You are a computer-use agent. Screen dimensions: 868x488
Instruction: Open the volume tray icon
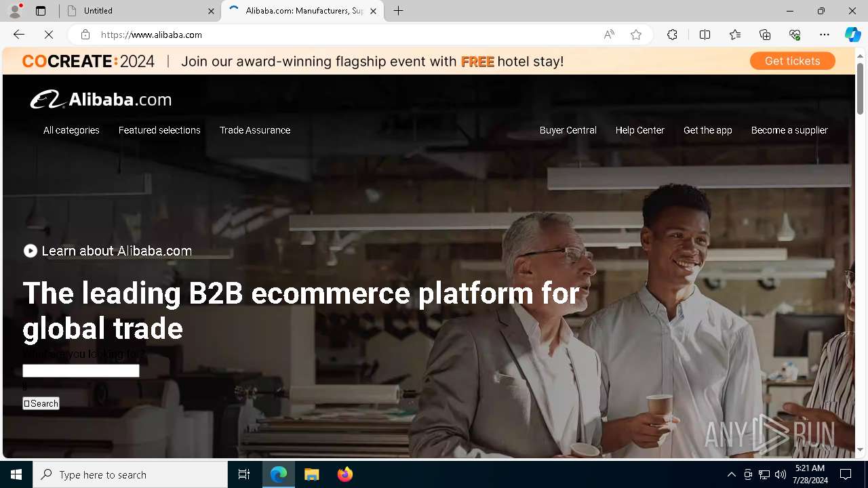click(780, 474)
